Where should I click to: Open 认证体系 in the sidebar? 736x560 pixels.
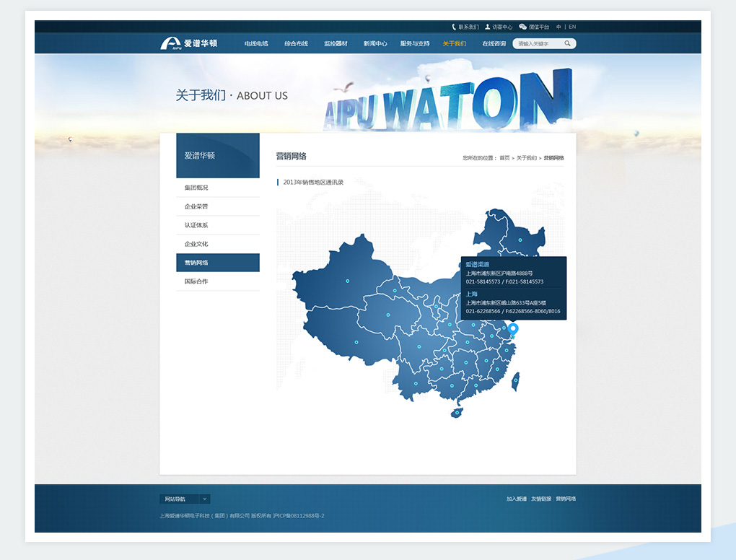click(218, 225)
